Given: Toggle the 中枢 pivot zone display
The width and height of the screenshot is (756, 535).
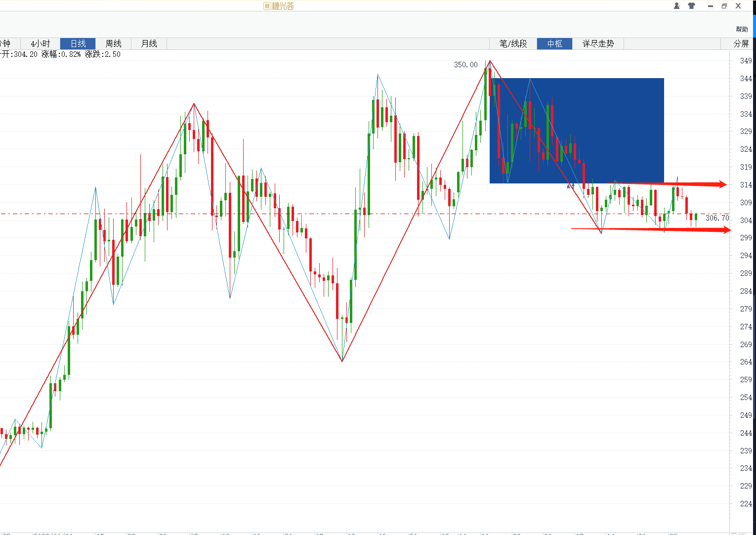Looking at the screenshot, I should [x=555, y=44].
